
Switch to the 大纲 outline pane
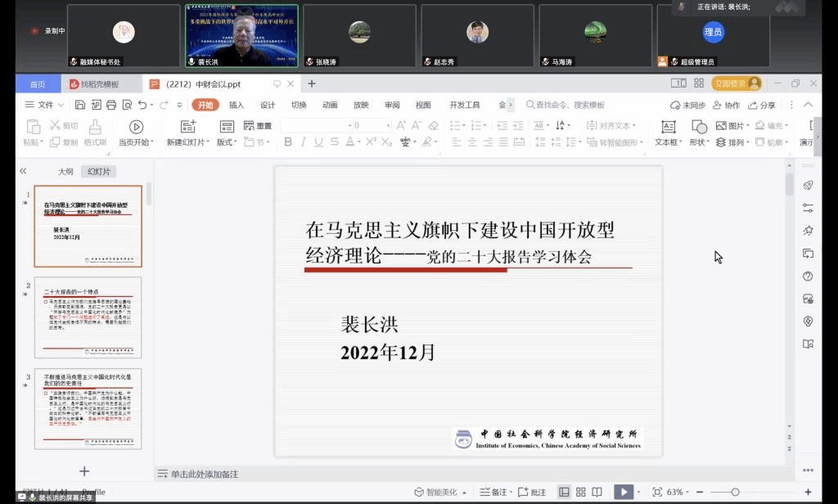pyautogui.click(x=65, y=172)
